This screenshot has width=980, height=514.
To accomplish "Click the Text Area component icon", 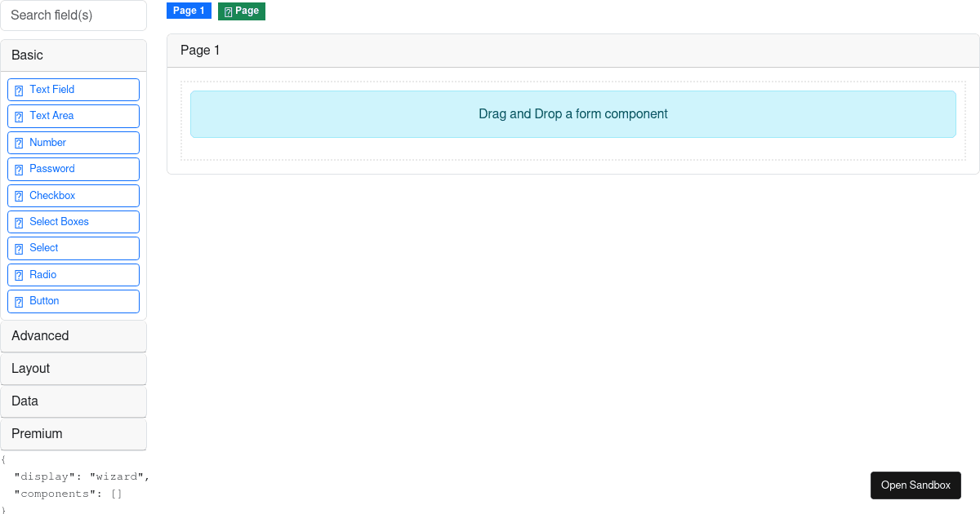I will pos(19,116).
